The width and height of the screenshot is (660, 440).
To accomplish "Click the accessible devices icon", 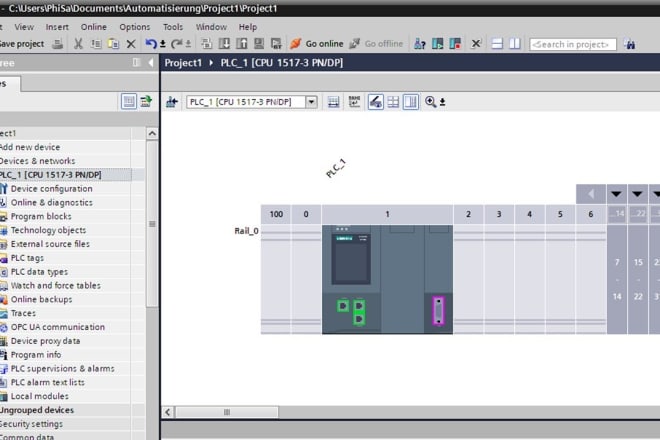I will click(420, 44).
